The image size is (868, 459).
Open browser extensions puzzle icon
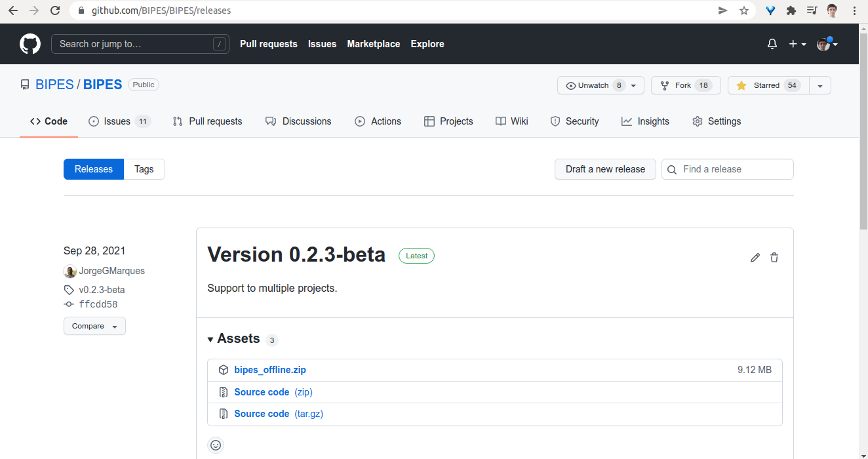pyautogui.click(x=791, y=10)
